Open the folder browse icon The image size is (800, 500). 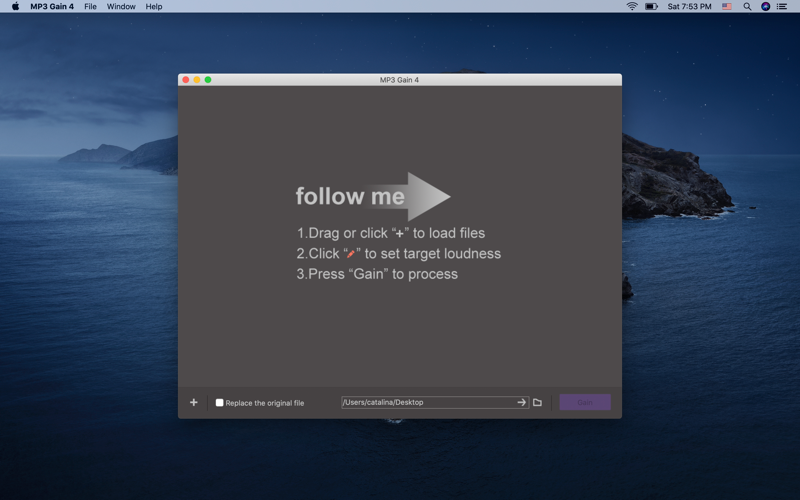(537, 403)
